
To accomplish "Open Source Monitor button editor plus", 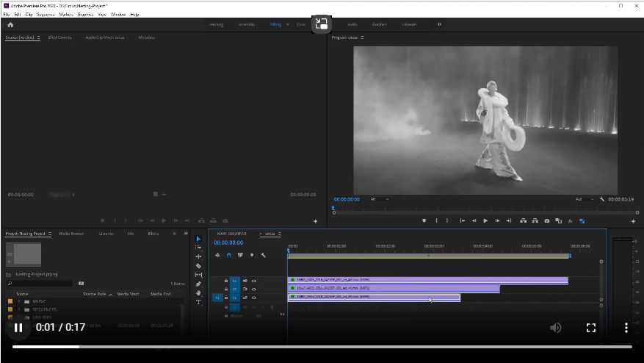I will coord(316,221).
